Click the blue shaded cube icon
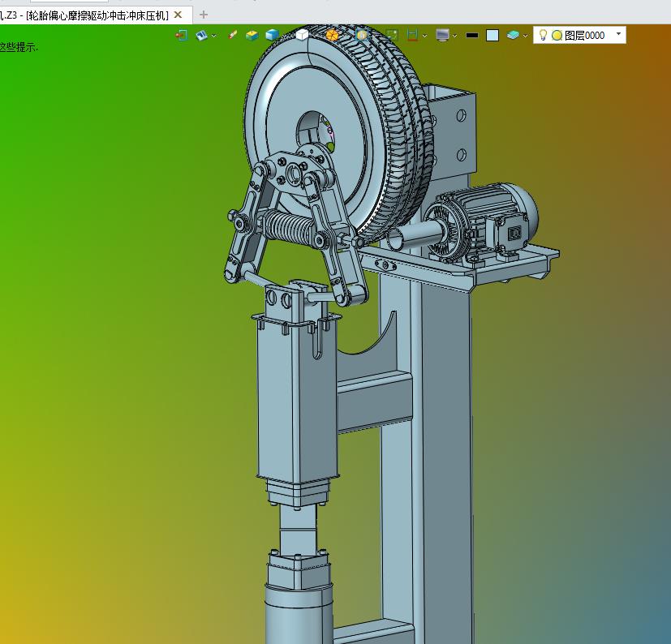 click(x=272, y=35)
